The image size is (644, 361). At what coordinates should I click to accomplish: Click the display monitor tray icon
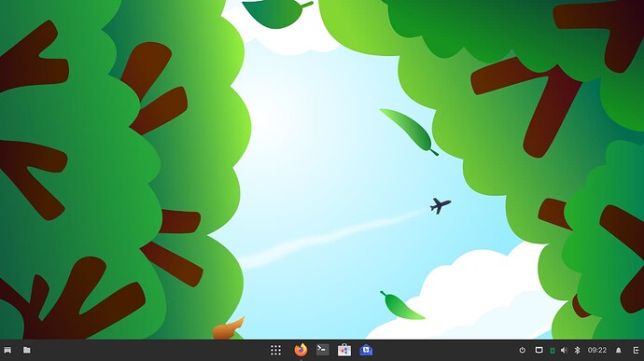coord(539,350)
